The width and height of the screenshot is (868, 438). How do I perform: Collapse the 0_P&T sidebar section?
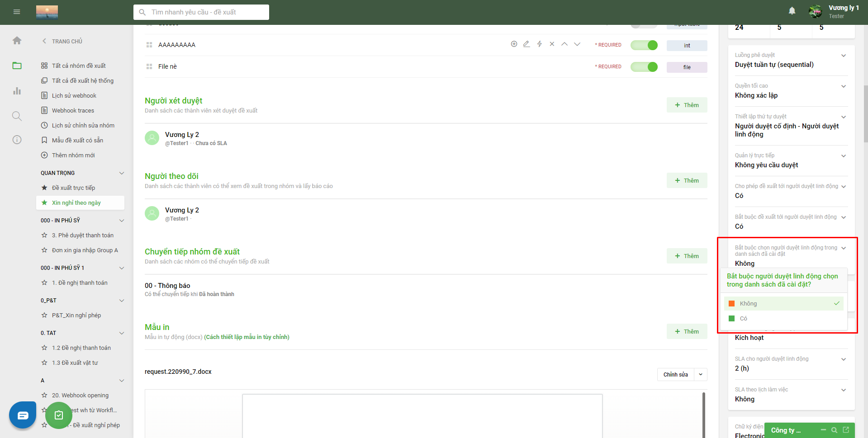coord(122,301)
